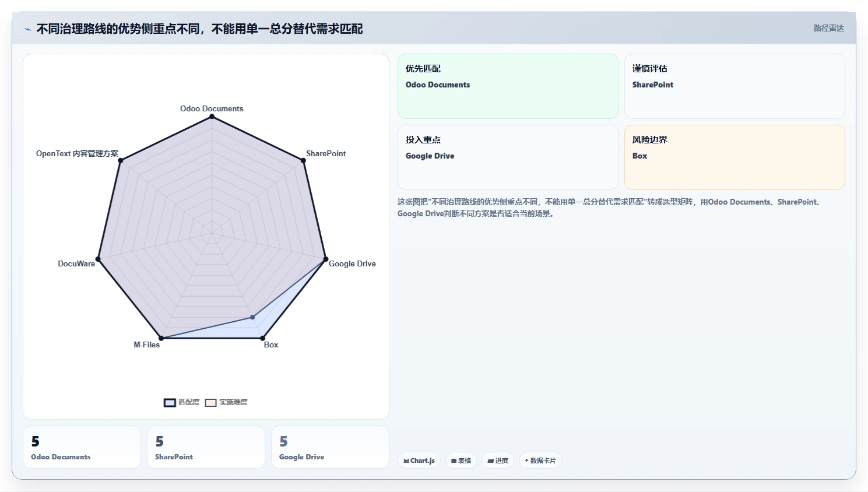Viewport: 868px width, 492px height.
Task: Click the 路径雷达 label in the header
Action: [828, 28]
